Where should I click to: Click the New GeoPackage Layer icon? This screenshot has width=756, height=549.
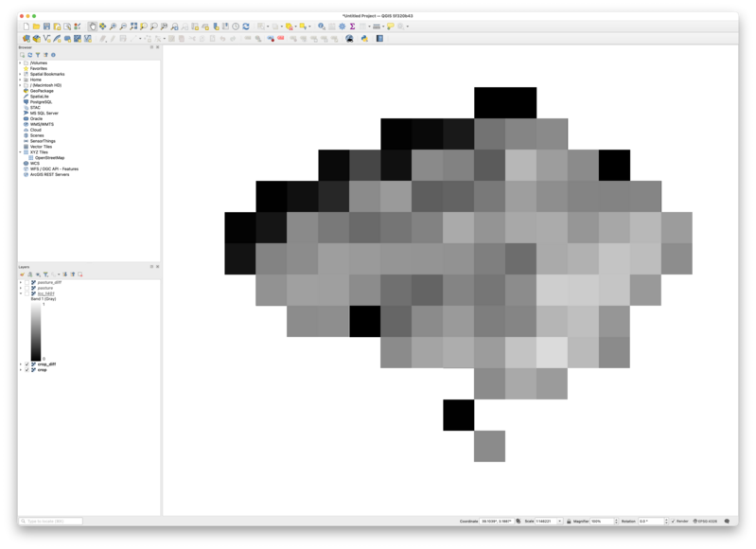coord(36,39)
